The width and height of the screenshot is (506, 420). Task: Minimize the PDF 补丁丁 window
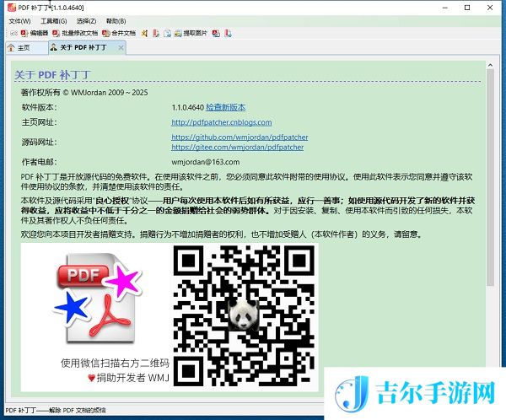tap(445, 8)
